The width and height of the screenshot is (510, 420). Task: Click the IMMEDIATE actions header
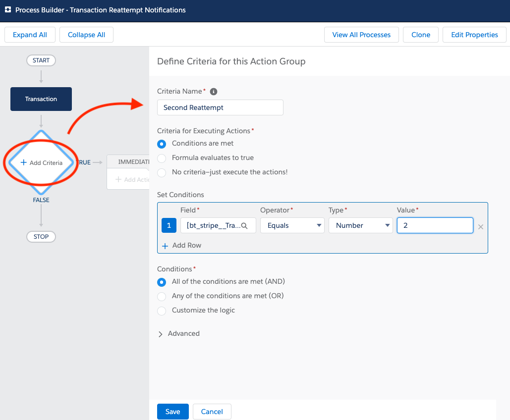[x=128, y=161]
